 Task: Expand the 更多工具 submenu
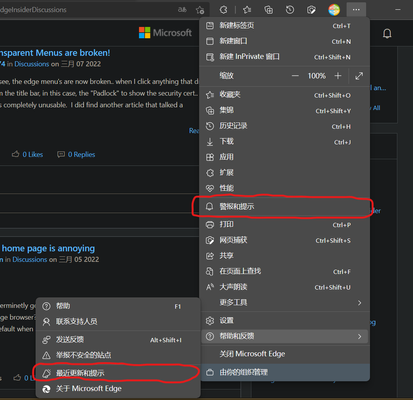[285, 303]
